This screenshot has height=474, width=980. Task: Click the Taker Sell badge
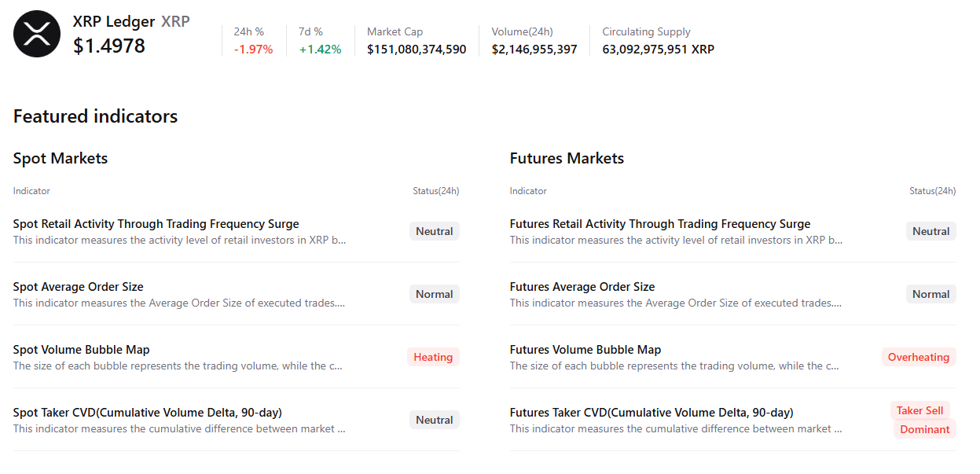[920, 410]
